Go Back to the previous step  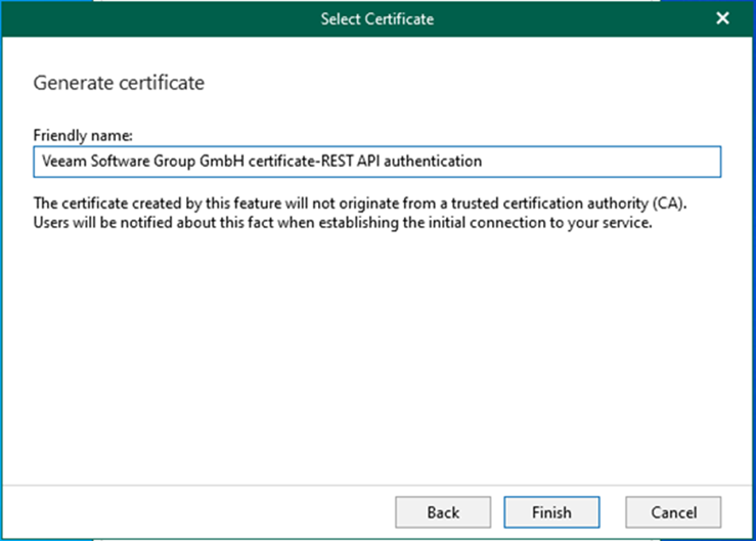(443, 512)
